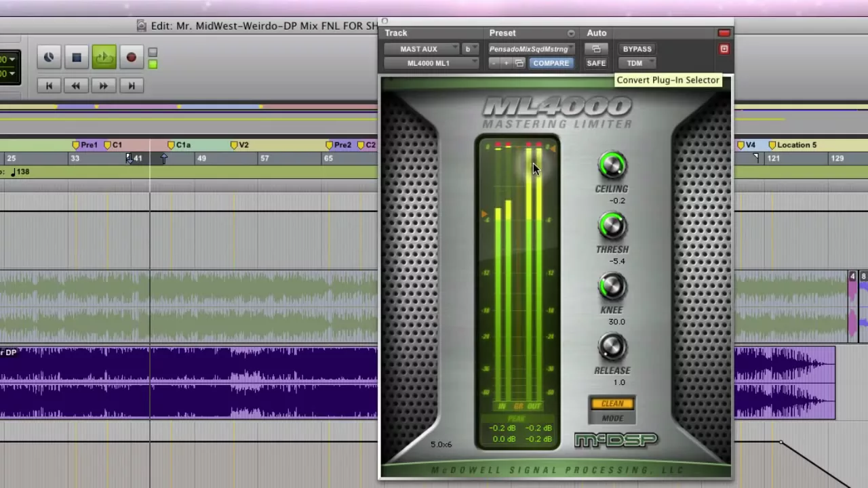Screen dimensions: 868x488
Task: Toggle the COMPARE button
Action: pyautogui.click(x=551, y=63)
